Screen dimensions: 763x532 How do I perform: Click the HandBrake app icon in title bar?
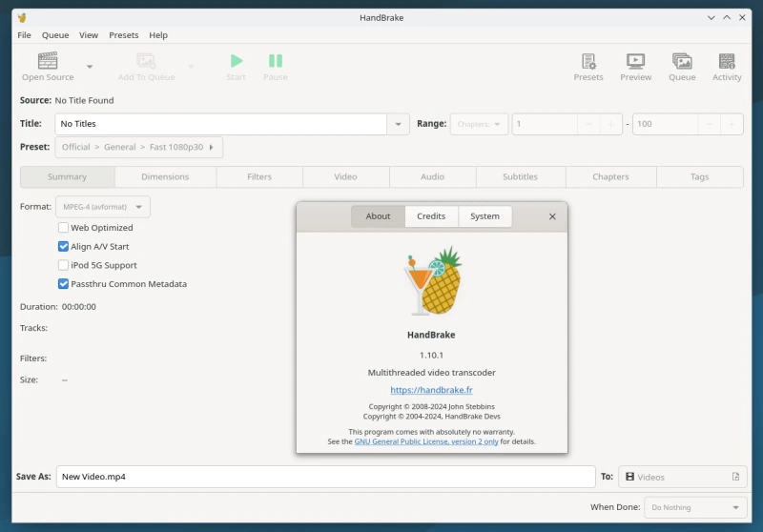point(22,18)
